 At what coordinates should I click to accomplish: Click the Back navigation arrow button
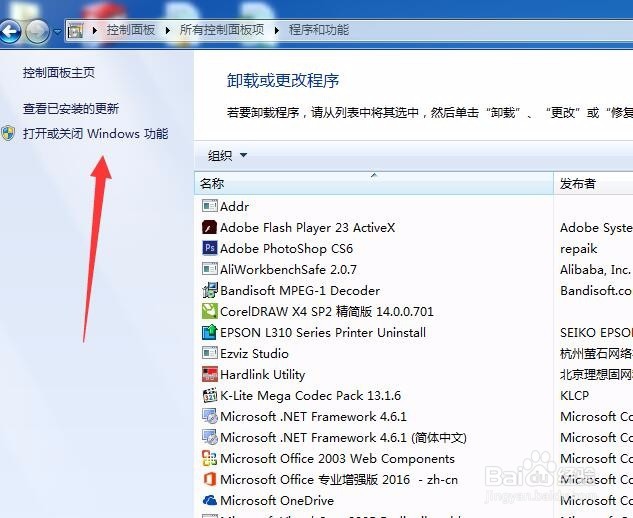tap(10, 31)
